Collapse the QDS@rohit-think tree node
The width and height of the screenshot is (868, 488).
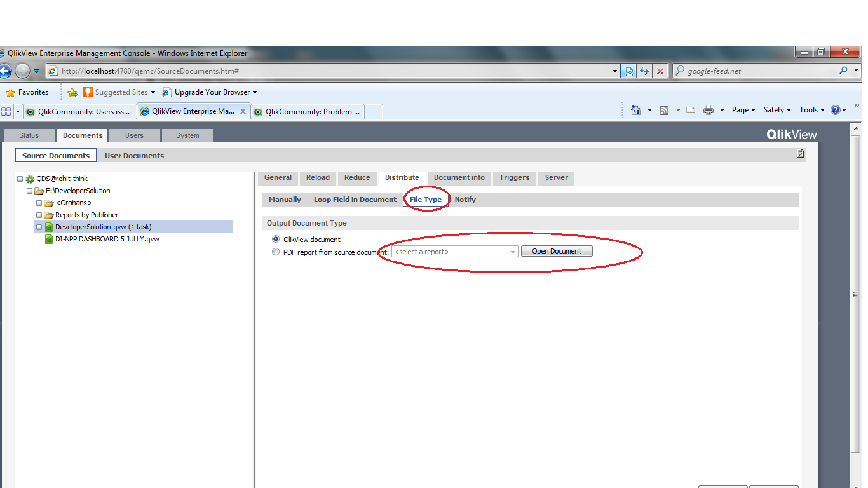click(x=20, y=179)
